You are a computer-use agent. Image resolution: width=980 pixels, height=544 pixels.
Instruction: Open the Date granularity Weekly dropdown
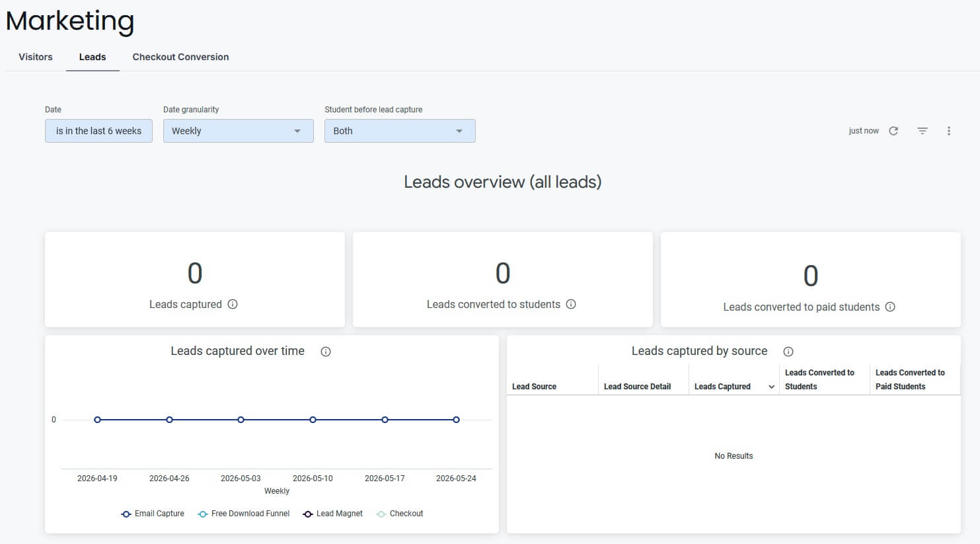(x=239, y=131)
